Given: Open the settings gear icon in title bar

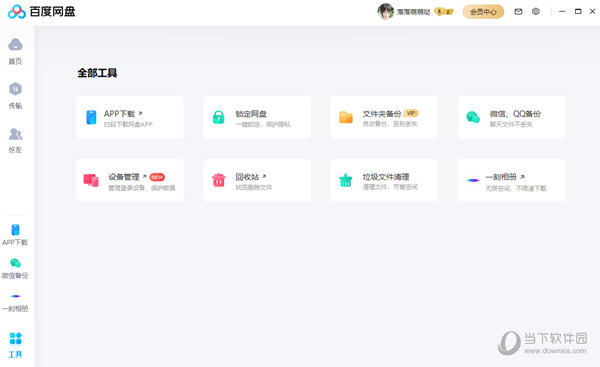Looking at the screenshot, I should point(536,11).
